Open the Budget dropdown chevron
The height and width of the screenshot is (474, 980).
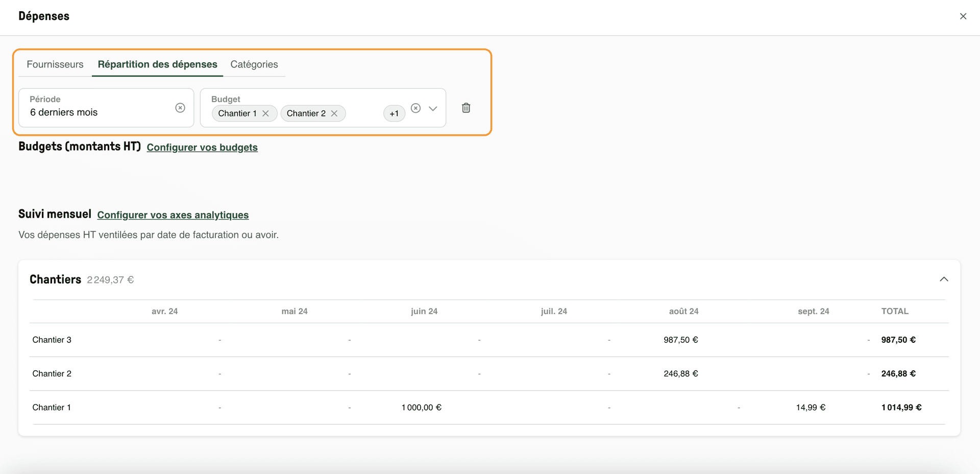tap(433, 108)
